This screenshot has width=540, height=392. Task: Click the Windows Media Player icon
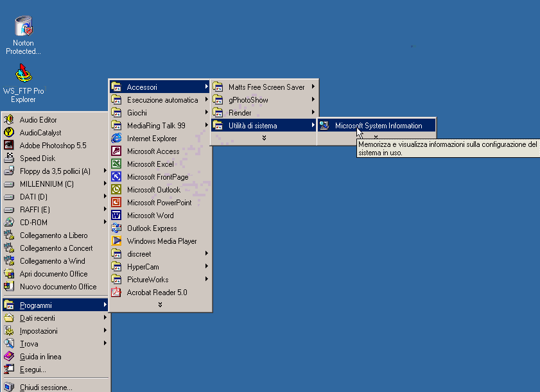116,241
